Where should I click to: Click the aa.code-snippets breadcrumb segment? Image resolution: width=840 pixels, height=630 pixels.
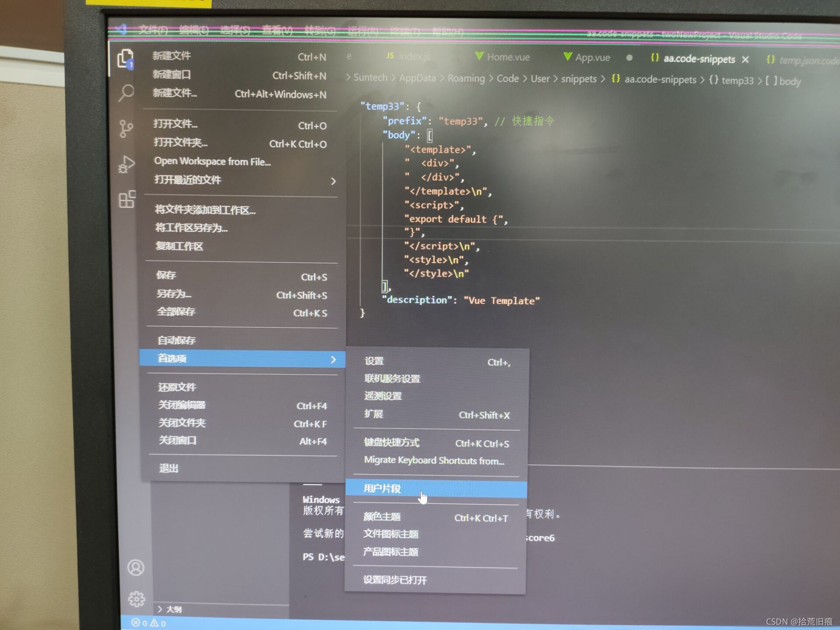(654, 80)
